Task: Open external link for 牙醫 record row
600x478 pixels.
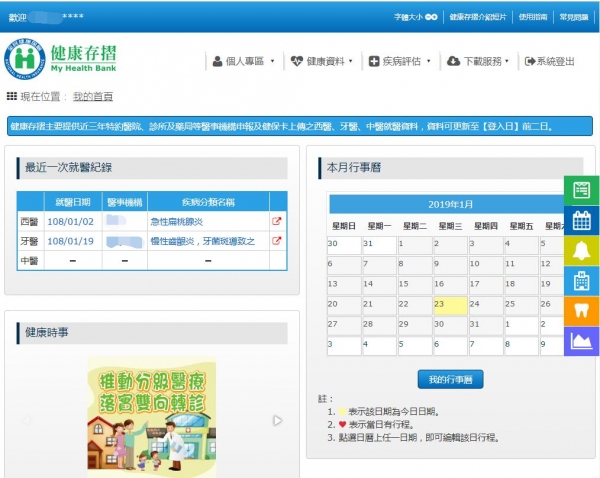Action: (277, 241)
